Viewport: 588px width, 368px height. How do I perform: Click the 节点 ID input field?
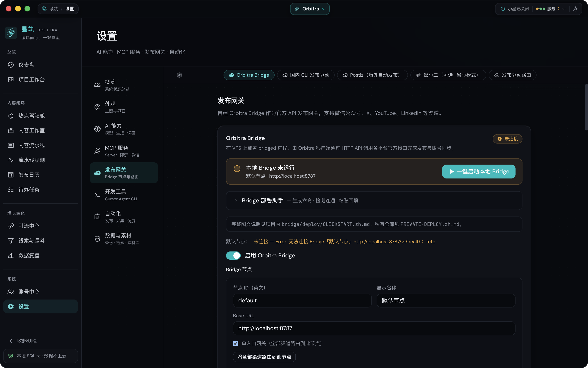click(x=302, y=301)
